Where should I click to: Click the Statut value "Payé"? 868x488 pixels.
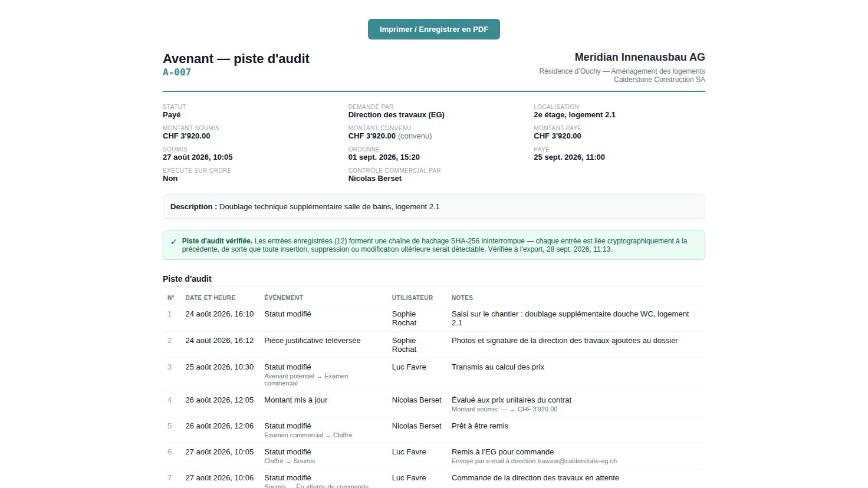172,115
